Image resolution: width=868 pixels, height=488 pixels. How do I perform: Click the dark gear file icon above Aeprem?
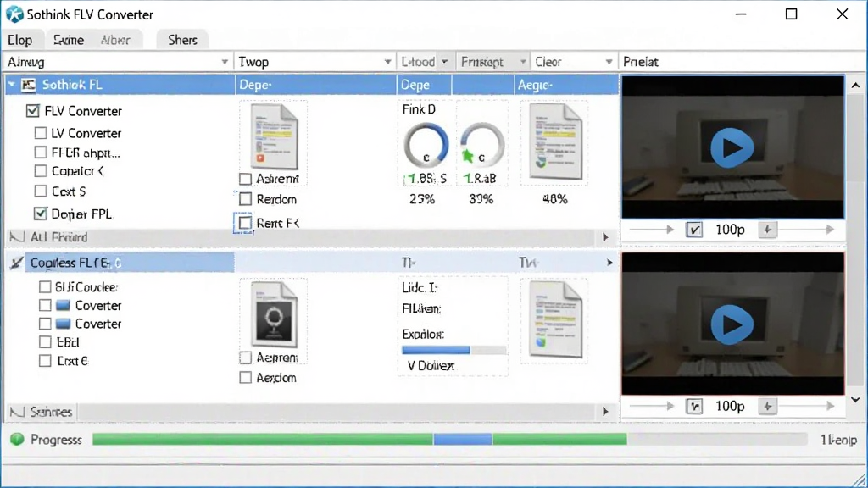(274, 314)
